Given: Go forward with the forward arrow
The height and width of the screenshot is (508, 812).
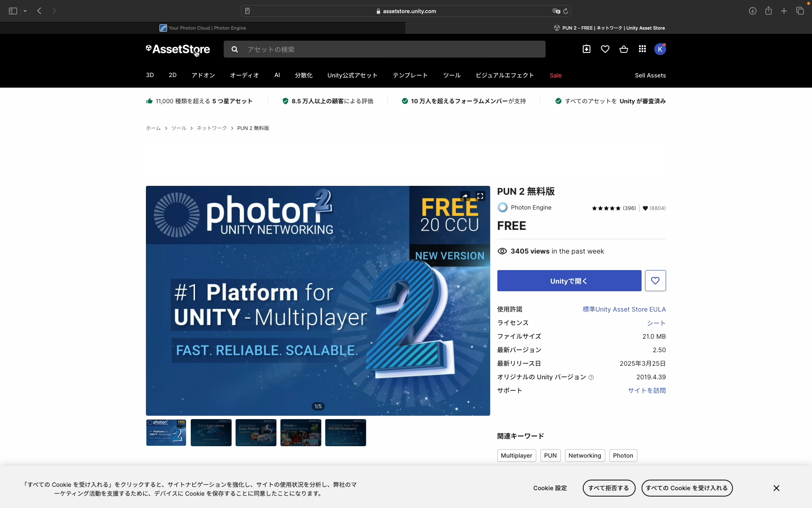Looking at the screenshot, I should [x=54, y=11].
